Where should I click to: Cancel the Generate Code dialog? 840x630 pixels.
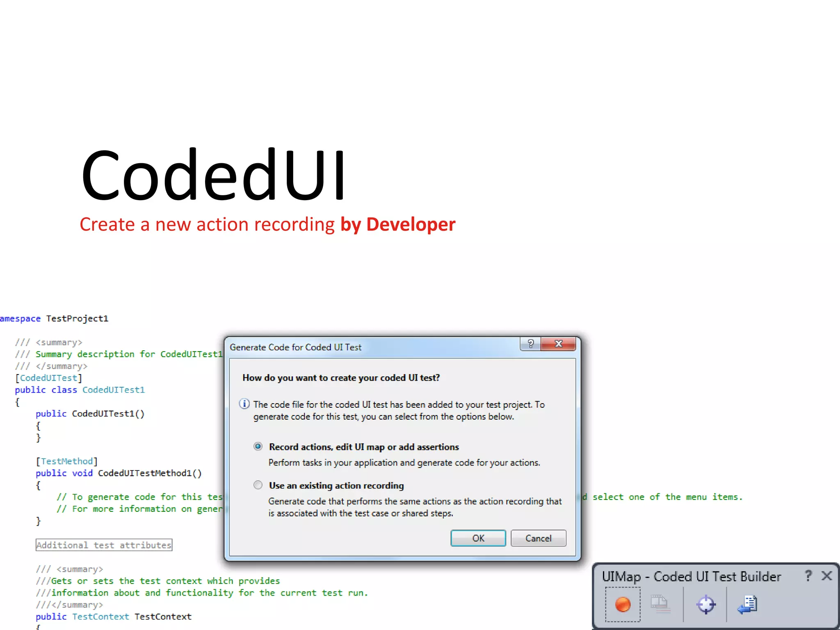(x=539, y=538)
